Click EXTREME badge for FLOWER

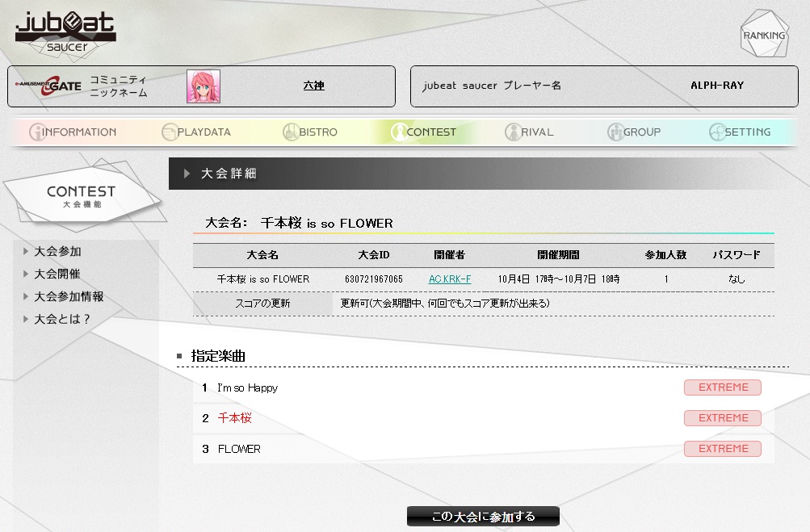[723, 449]
